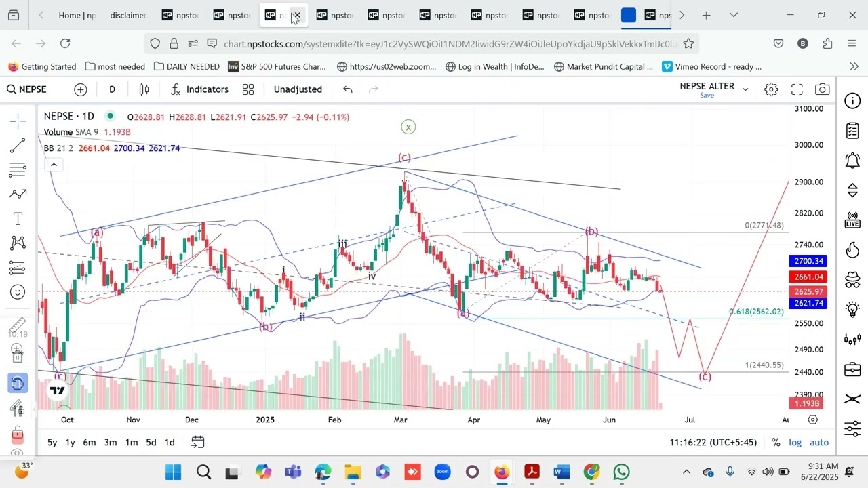Click the Volume SMA 9 indicator legend
This screenshot has width=868, height=488.
click(71, 132)
